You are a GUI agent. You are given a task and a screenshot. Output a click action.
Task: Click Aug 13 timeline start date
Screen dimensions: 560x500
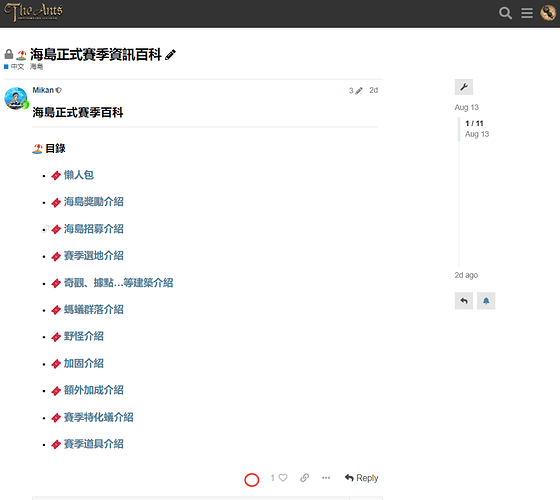[466, 107]
